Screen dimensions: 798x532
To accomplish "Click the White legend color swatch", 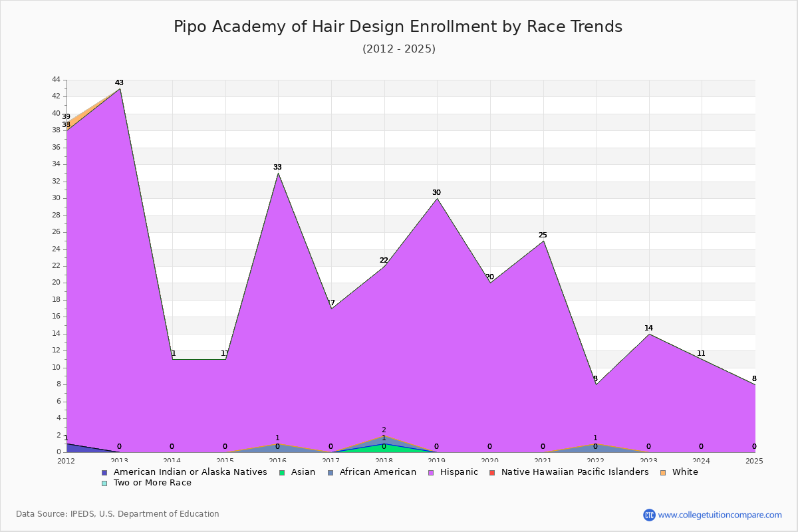I will (x=662, y=472).
